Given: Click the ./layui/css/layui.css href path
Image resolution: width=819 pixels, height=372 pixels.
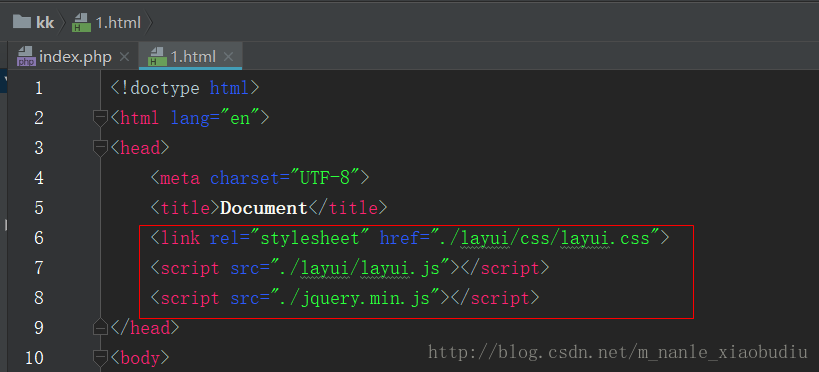Looking at the screenshot, I should click(x=545, y=238).
